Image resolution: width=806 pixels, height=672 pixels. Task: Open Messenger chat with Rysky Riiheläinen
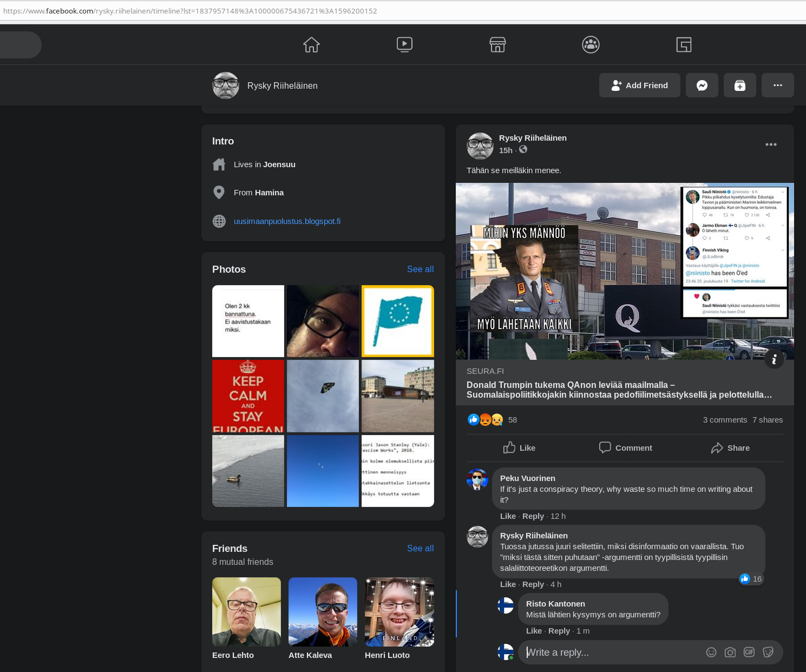point(702,85)
